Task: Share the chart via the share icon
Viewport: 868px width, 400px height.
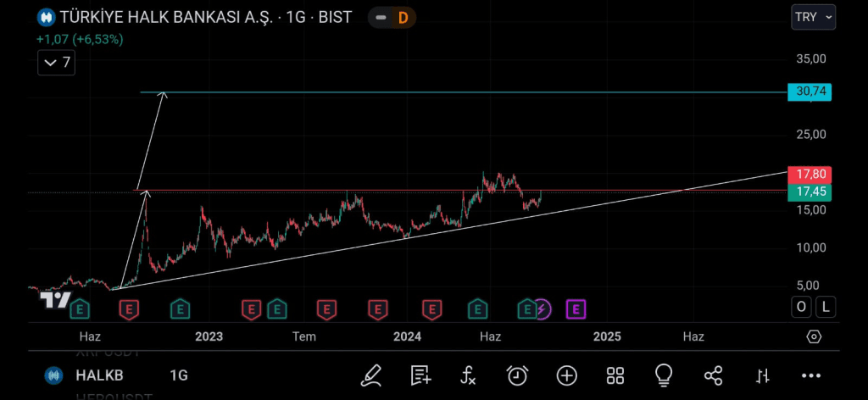Action: click(714, 375)
